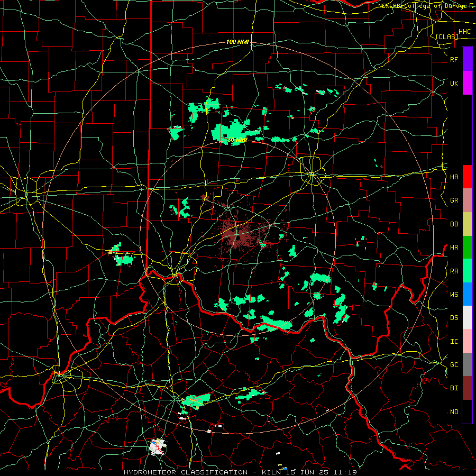Pick the dark green HR legend swatch
This screenshot has width=476, height=476.
467,248
